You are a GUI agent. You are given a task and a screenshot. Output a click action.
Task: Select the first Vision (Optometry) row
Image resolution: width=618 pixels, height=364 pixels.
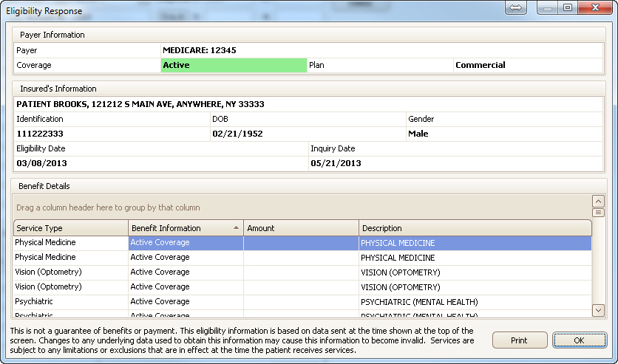[x=70, y=272]
